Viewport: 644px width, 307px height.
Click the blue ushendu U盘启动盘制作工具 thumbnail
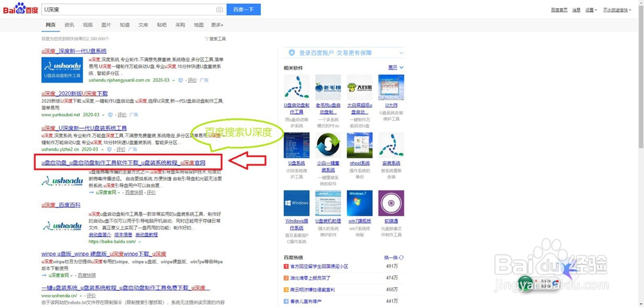(x=62, y=70)
